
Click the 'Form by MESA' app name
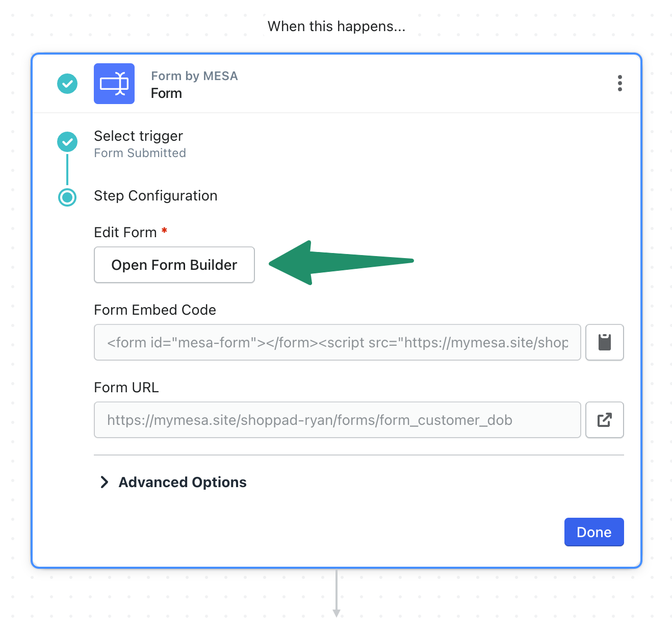coord(194,76)
